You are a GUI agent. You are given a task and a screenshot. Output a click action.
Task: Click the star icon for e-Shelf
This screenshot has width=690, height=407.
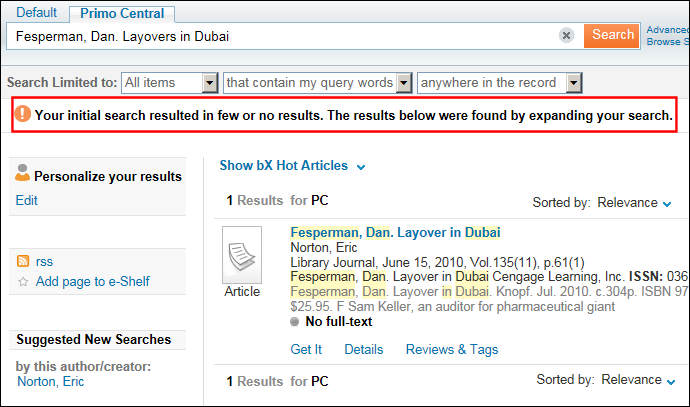(x=23, y=282)
